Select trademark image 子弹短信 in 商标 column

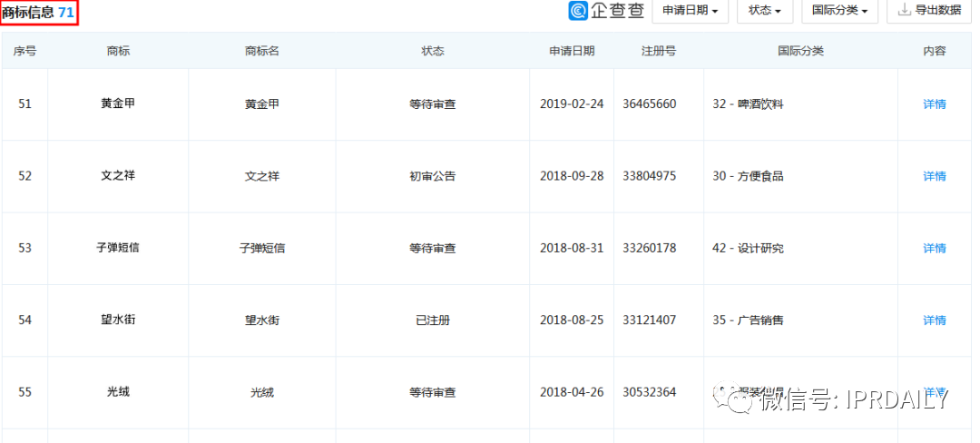(118, 248)
